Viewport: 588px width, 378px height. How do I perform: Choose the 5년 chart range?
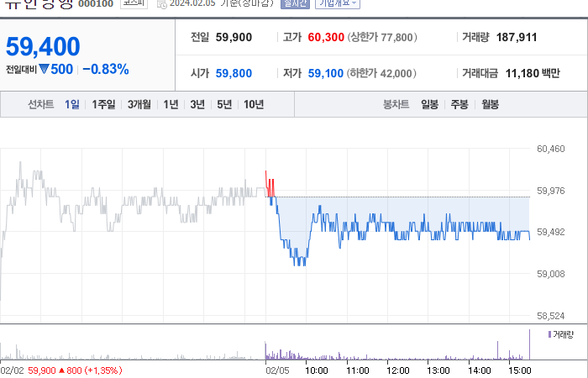(x=224, y=104)
